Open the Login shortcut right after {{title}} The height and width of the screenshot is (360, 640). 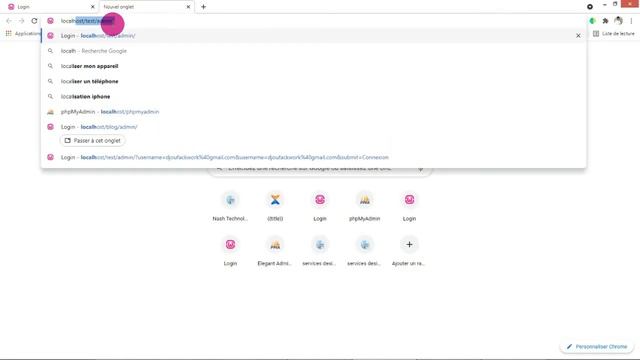pyautogui.click(x=320, y=206)
